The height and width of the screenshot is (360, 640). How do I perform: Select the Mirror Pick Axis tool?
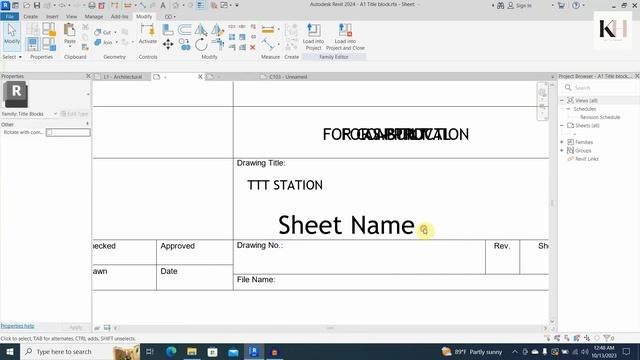coord(201,29)
